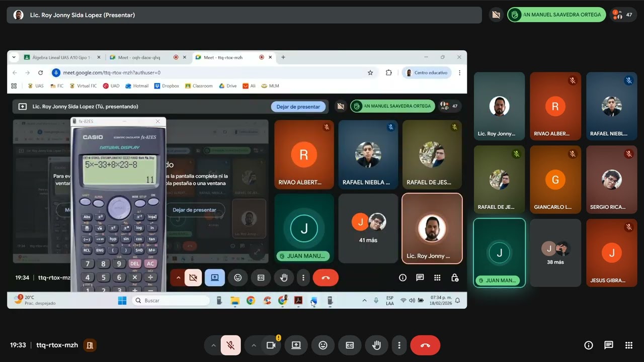Open the Hotmail bookmark
Image resolution: width=644 pixels, height=362 pixels.
(137, 86)
